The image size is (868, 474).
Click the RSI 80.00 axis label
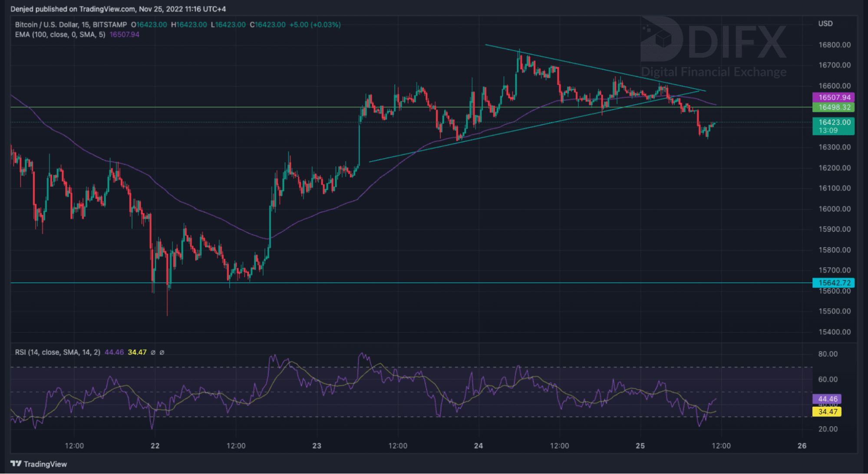click(x=828, y=354)
